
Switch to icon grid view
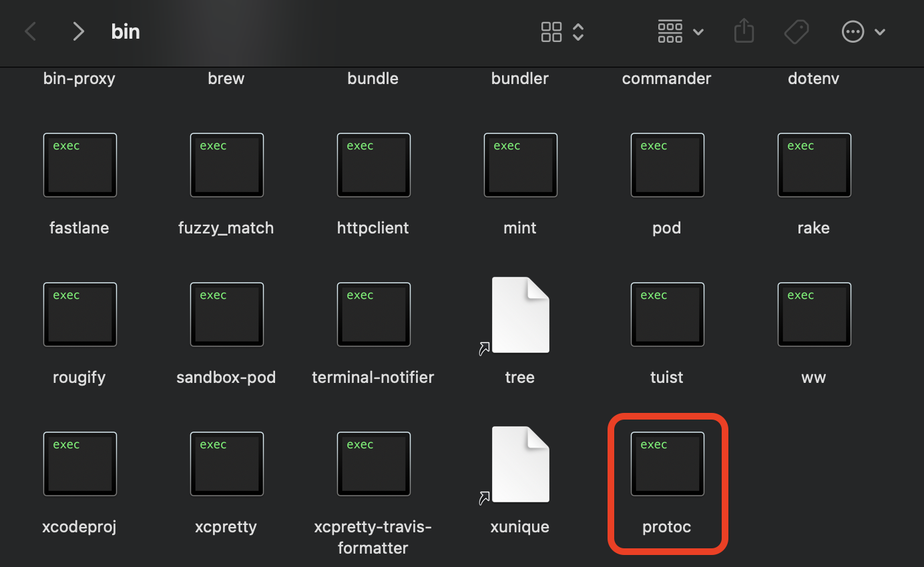[551, 32]
